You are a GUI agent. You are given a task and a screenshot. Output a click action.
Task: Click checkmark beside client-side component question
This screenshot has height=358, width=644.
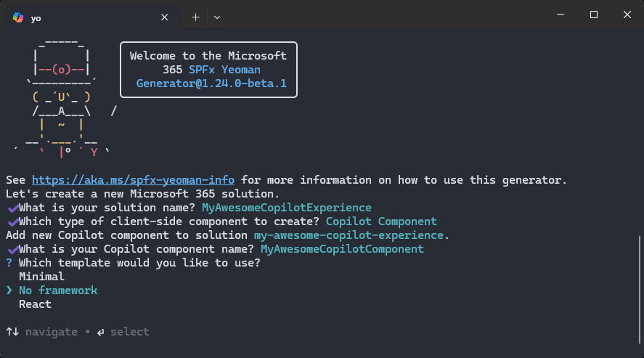pyautogui.click(x=13, y=222)
